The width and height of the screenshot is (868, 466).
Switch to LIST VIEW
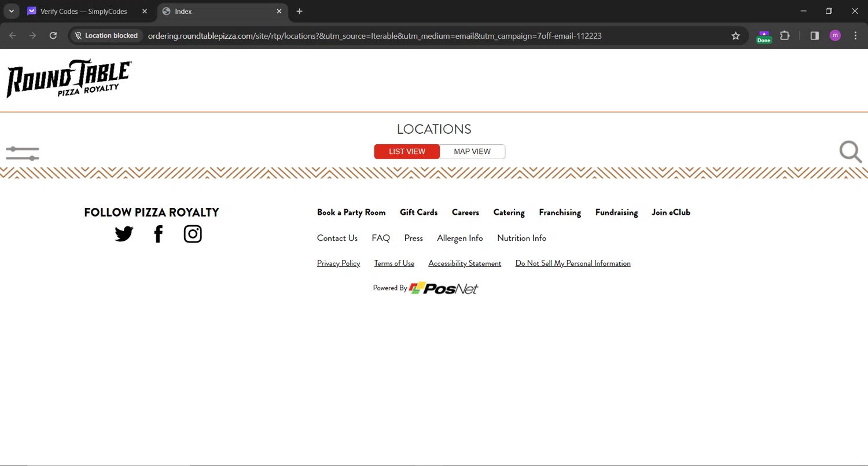407,152
